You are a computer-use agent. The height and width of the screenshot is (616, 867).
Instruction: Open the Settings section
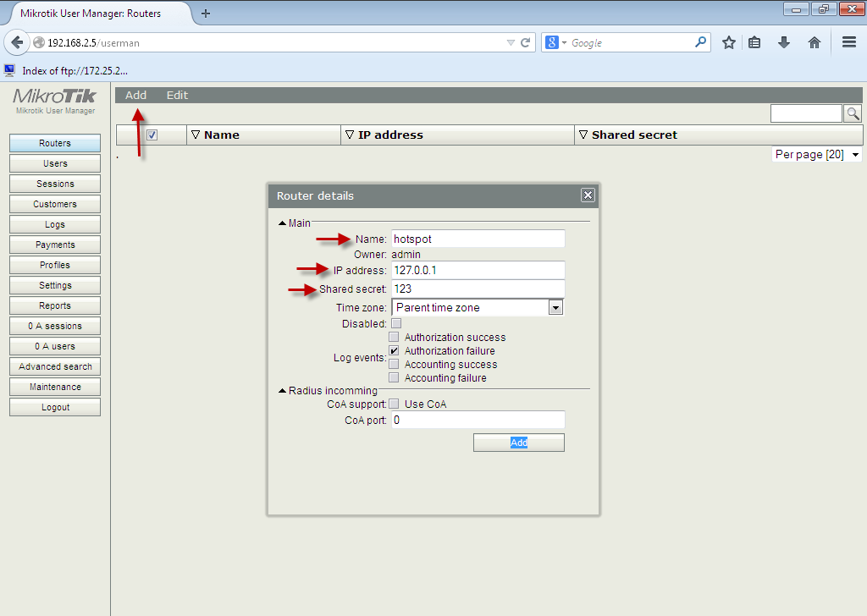55,285
